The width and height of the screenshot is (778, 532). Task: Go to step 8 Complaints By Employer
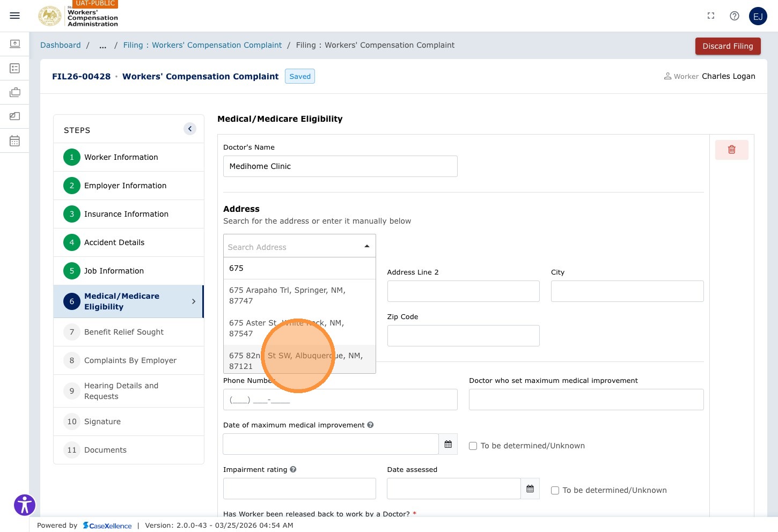click(129, 360)
